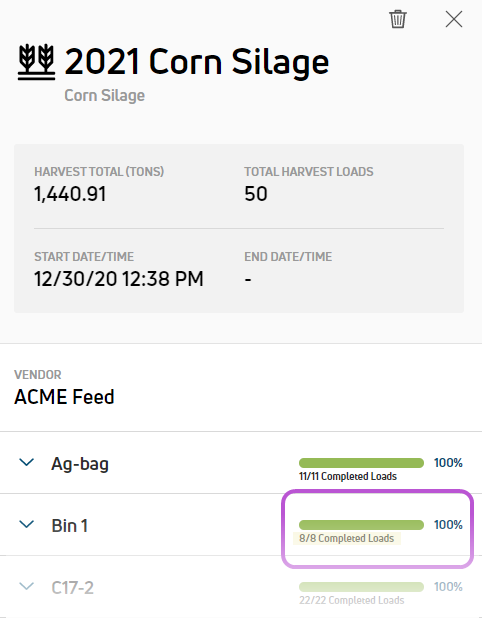Expand the C17-2 row chevron
The height and width of the screenshot is (627, 482).
point(26,587)
